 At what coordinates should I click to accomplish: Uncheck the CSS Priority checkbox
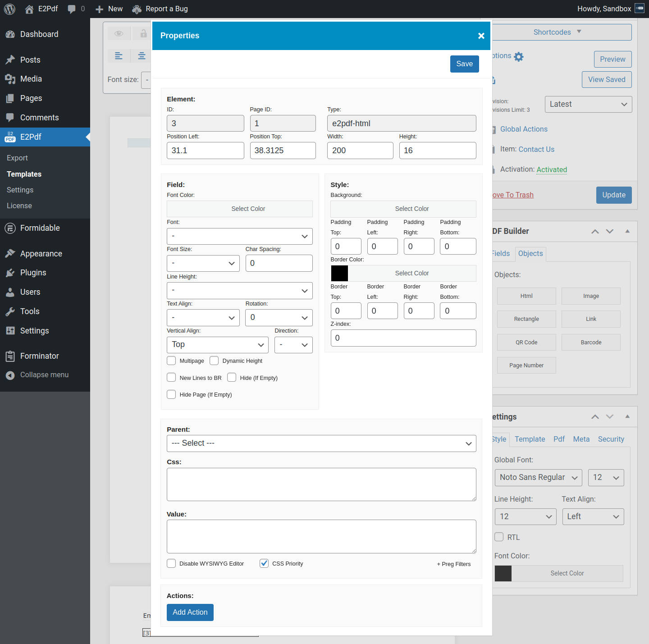pos(264,563)
